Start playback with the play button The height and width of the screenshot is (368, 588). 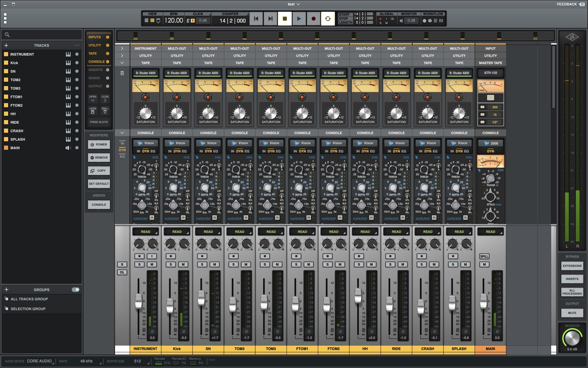299,18
